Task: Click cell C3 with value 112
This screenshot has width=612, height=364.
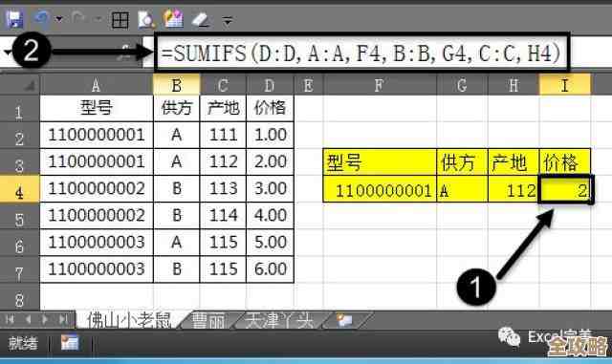Action: point(223,161)
